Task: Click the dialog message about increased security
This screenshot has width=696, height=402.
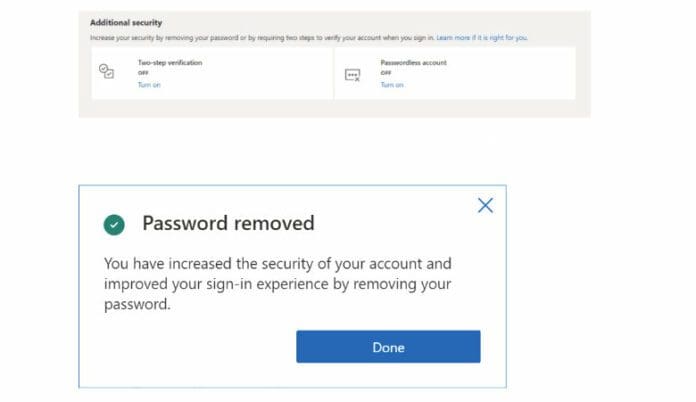Action: click(278, 285)
